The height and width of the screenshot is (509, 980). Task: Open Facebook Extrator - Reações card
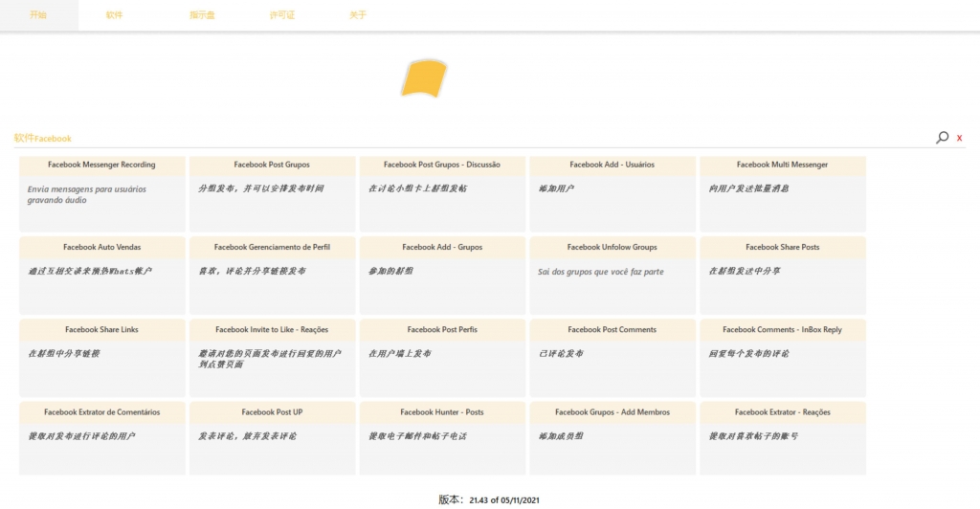[783, 438]
